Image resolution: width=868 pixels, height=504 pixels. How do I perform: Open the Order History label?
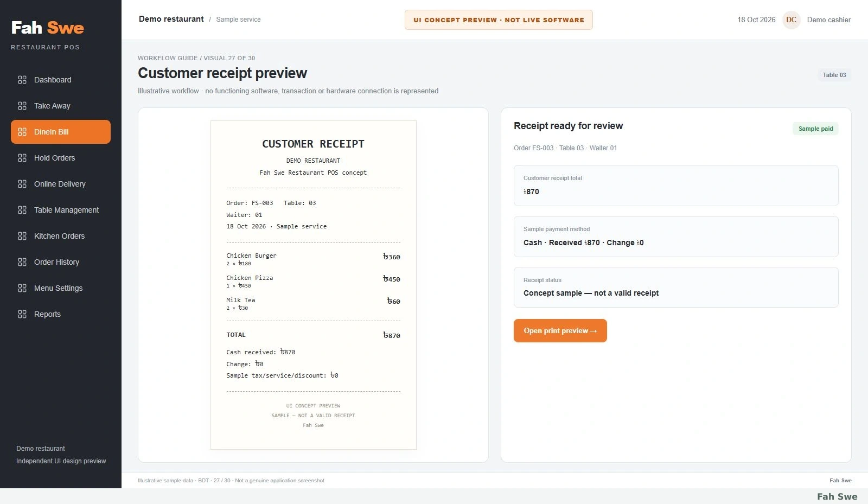click(x=56, y=262)
